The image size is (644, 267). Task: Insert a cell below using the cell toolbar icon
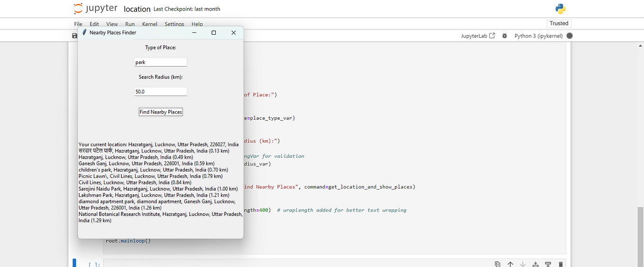[548, 264]
